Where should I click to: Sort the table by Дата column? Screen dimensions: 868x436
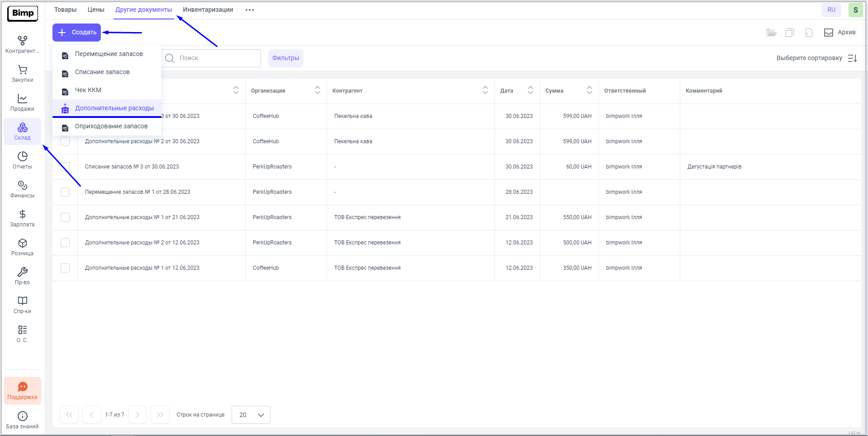coord(530,90)
